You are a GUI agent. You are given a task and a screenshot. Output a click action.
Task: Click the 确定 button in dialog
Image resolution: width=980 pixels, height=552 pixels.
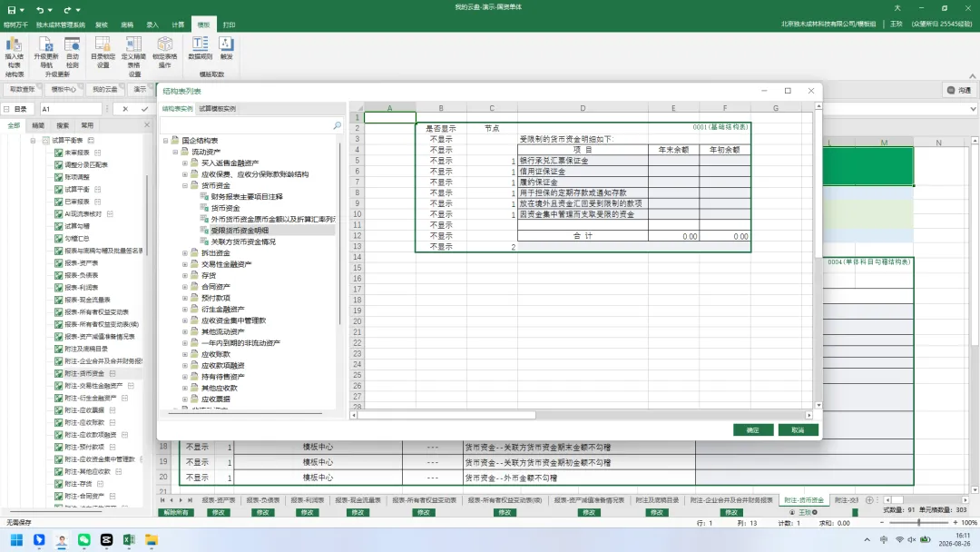coord(753,430)
